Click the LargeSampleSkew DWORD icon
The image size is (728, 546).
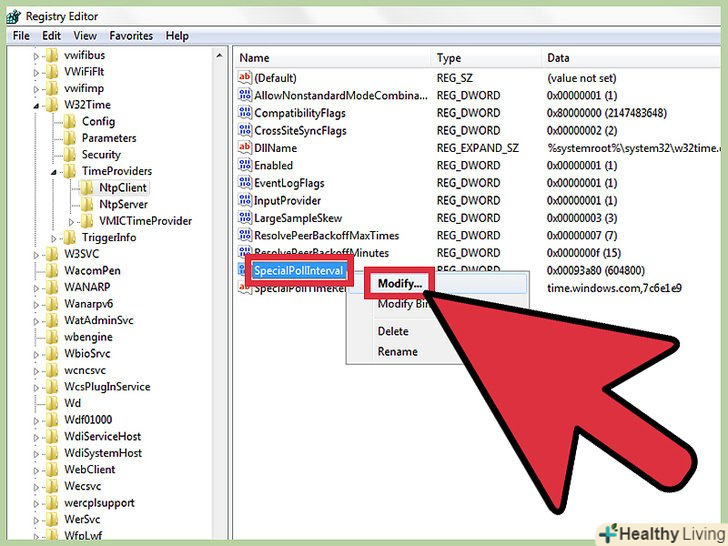click(x=245, y=217)
